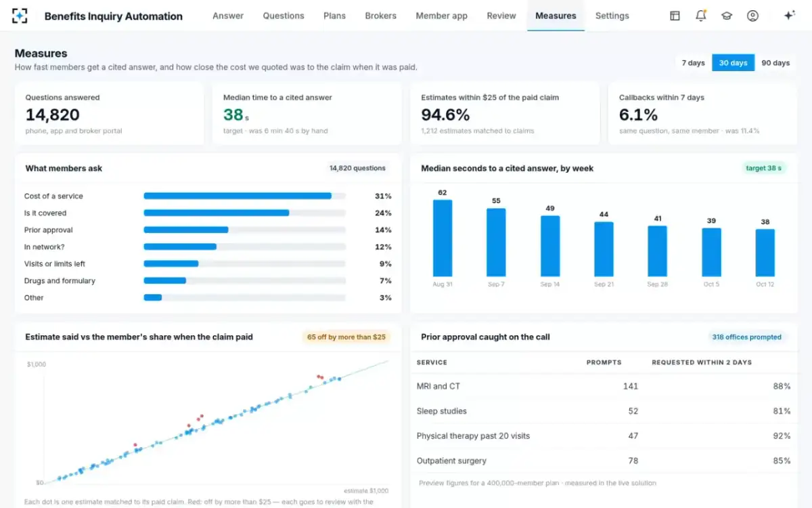Click the REQUESTED WITHIN 2 DAYS column header
The width and height of the screenshot is (812, 508).
(702, 362)
